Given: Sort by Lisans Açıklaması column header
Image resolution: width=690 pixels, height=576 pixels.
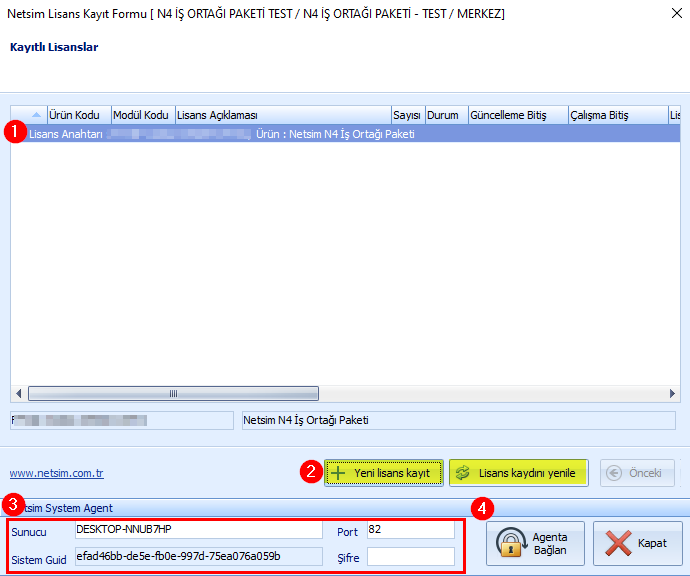Looking at the screenshot, I should pyautogui.click(x=282, y=115).
